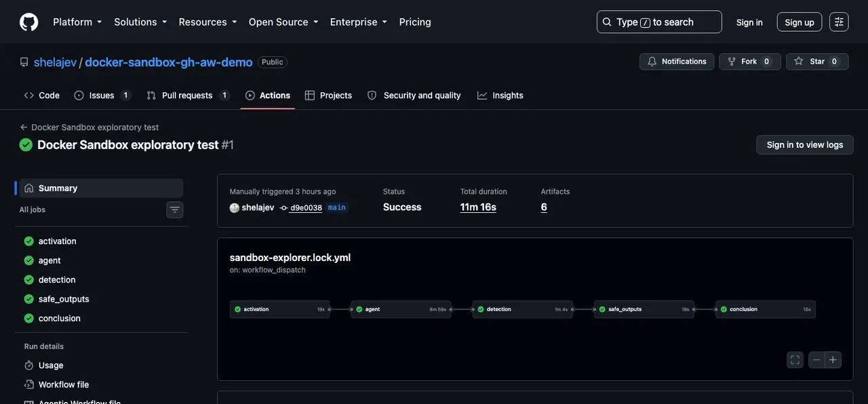Click the jobs filter icon
This screenshot has height=404, width=868.
pos(175,210)
